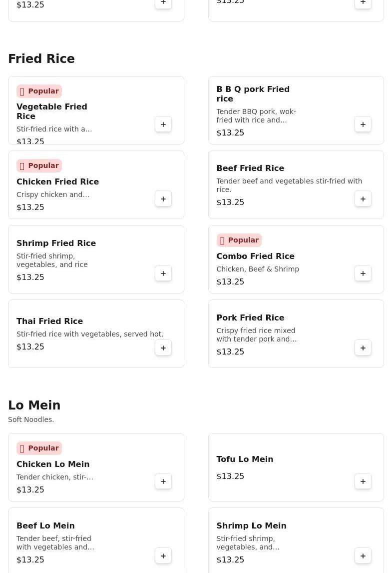Add Shrimp Fried Rice with plus icon
Viewport: 392px width, 573px height.
tap(163, 273)
